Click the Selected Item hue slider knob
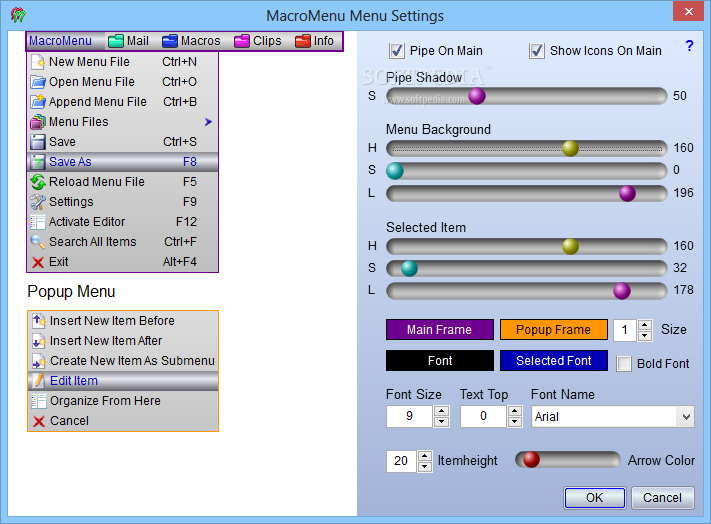Viewport: 711px width, 524px height. (x=570, y=246)
